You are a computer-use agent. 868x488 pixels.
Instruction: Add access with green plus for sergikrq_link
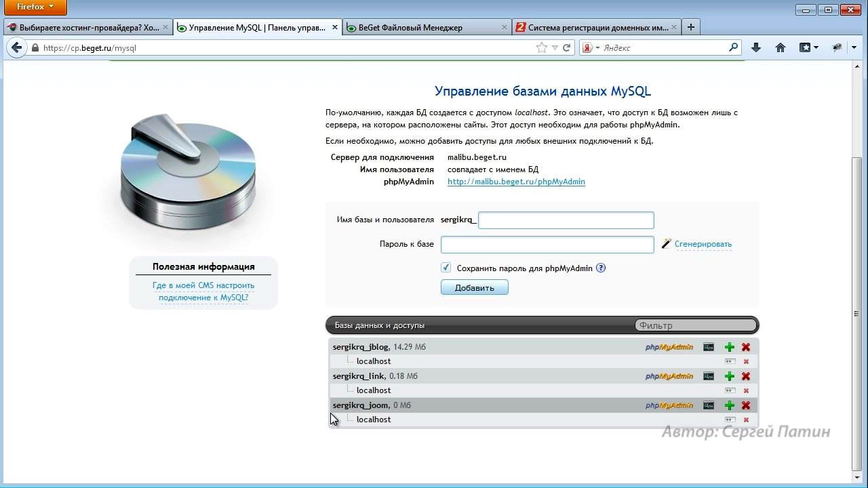click(730, 376)
